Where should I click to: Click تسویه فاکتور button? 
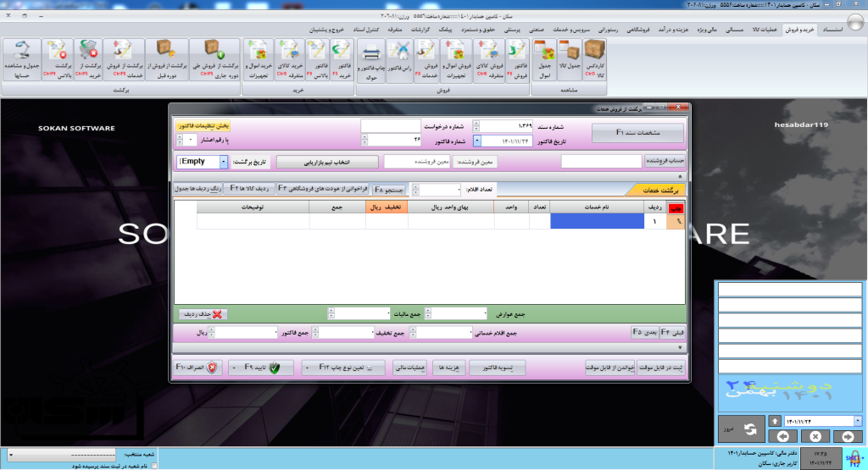(497, 368)
